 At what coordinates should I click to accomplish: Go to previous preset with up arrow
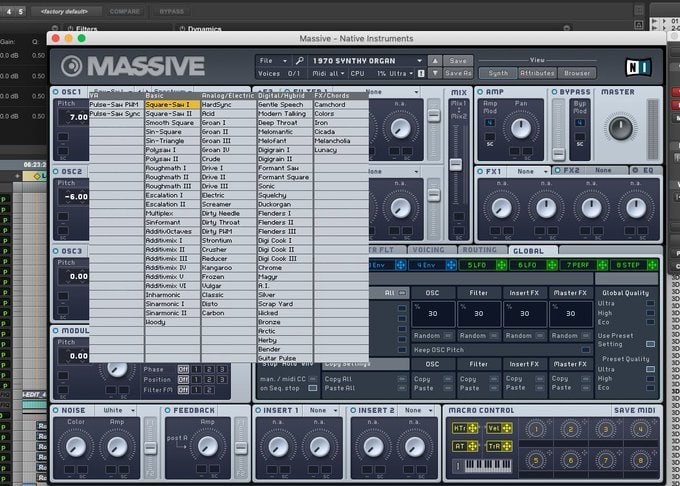435,61
